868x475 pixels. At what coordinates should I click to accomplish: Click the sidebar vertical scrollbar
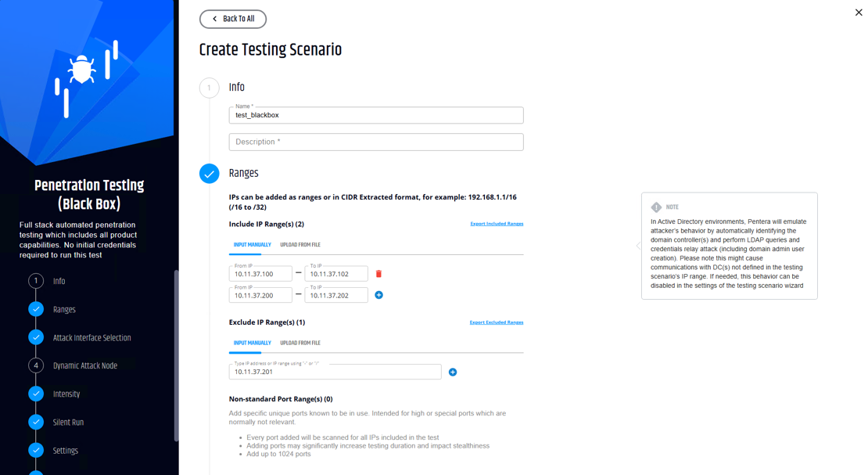(176, 352)
